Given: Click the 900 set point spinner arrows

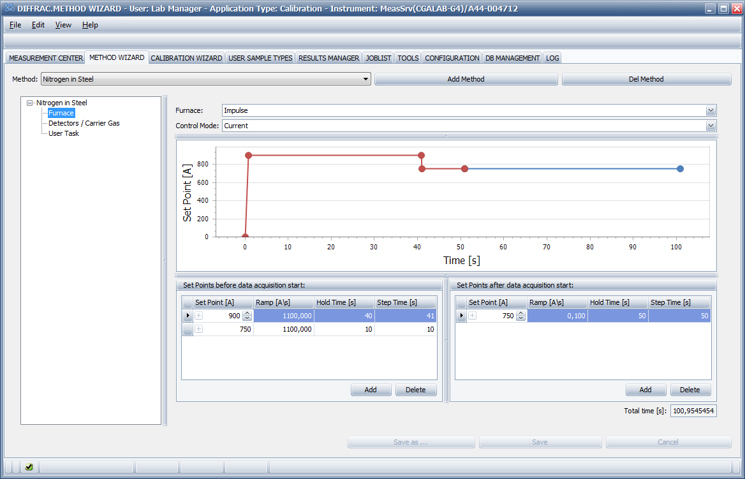Looking at the screenshot, I should [247, 316].
